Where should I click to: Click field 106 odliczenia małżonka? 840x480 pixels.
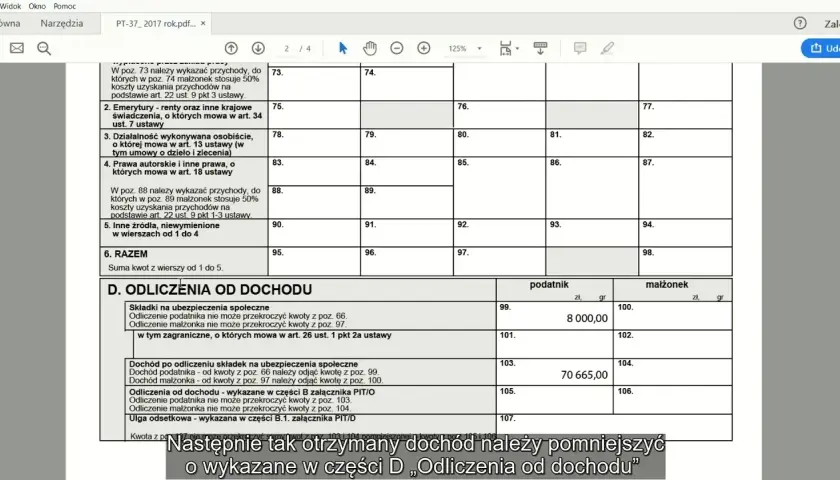pos(673,400)
